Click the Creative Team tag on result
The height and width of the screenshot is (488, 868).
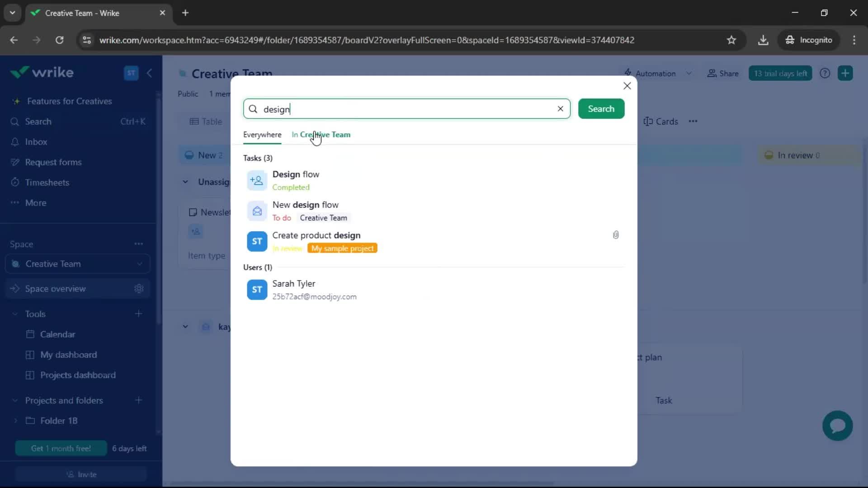pos(323,218)
